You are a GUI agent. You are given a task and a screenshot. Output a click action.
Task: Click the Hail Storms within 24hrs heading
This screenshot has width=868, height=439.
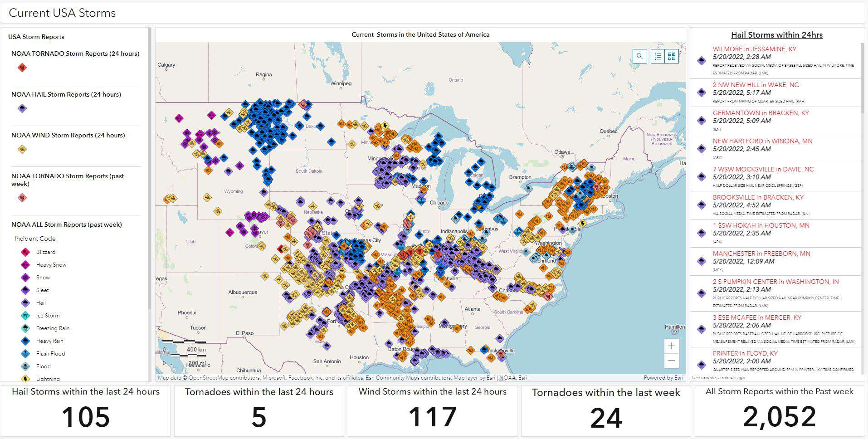click(x=776, y=35)
